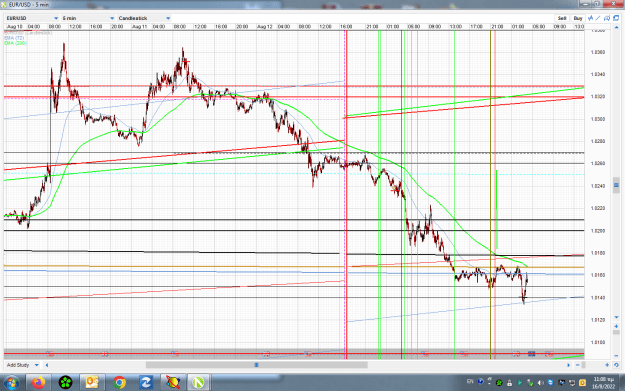Click the chart settings icon beside the line tool
The image size is (625, 391).
[607, 18]
